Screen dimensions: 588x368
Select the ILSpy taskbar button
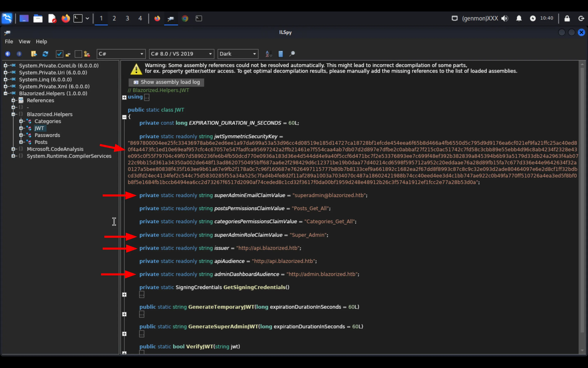(171, 18)
